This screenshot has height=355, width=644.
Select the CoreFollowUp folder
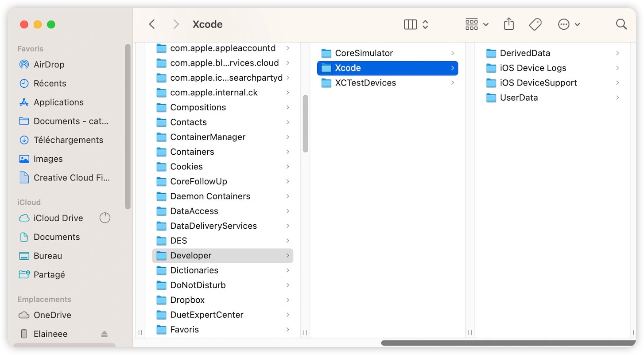tap(223, 181)
